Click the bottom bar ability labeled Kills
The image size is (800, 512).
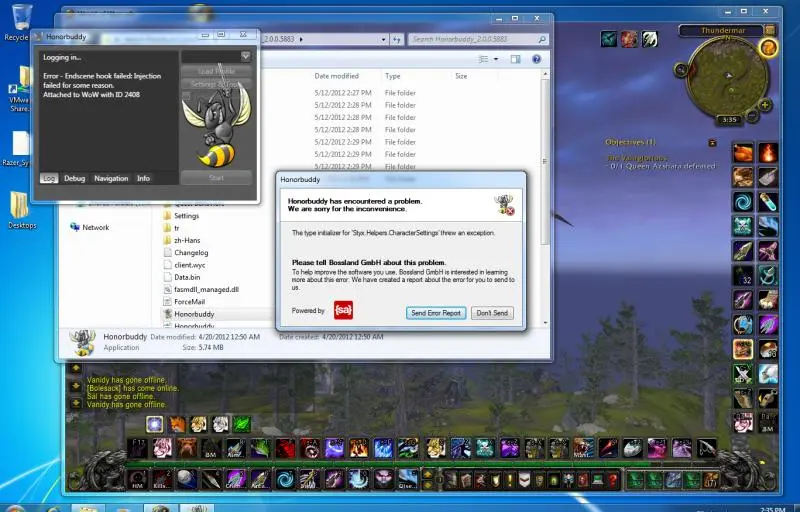[x=162, y=479]
